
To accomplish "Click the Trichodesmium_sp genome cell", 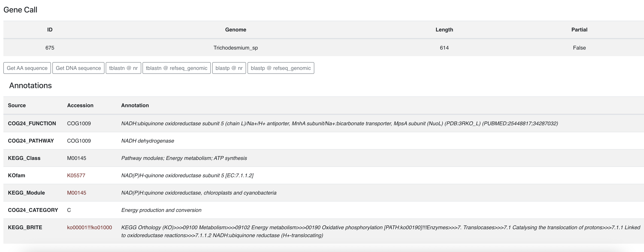I will tap(235, 48).
